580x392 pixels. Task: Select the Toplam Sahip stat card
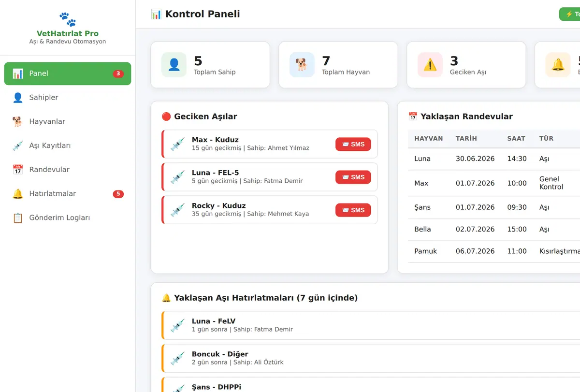(x=210, y=65)
